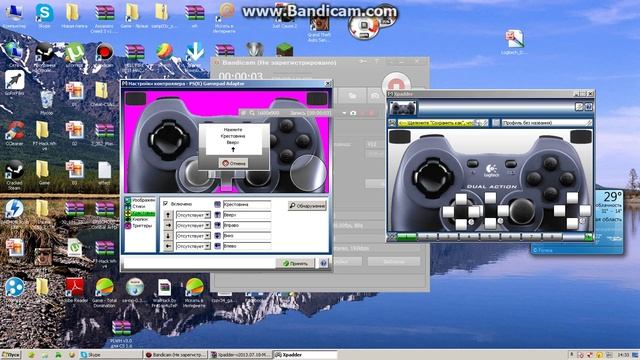This screenshot has height=360, width=640.
Task: Edit the Вверх name field
Action: click(247, 215)
